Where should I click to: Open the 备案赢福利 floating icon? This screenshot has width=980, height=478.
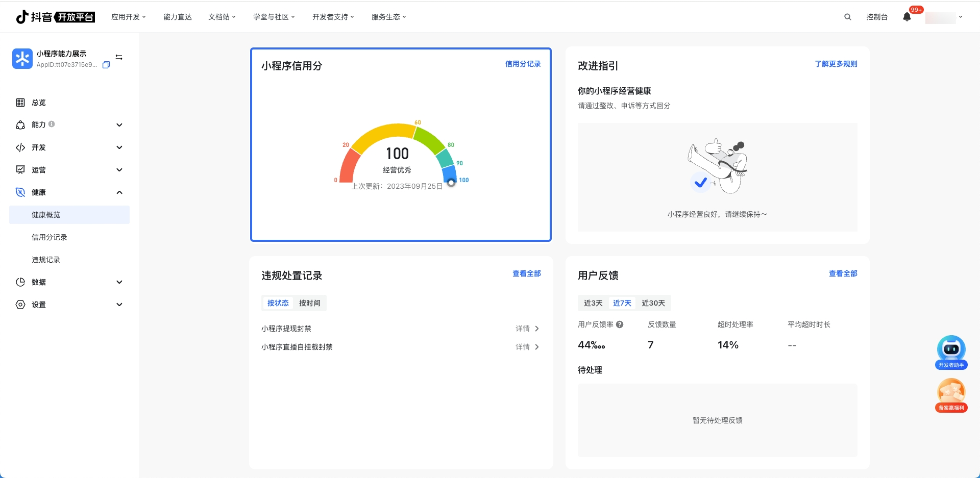pos(951,394)
